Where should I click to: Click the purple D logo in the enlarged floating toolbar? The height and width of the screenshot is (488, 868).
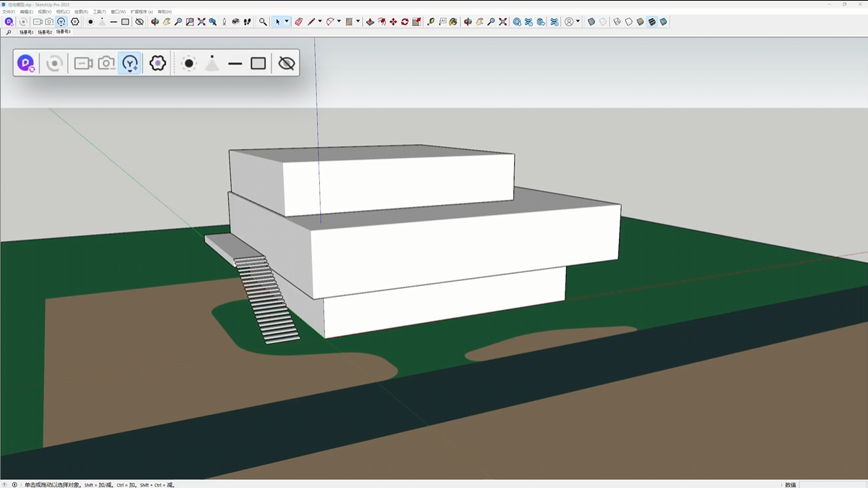[26, 64]
